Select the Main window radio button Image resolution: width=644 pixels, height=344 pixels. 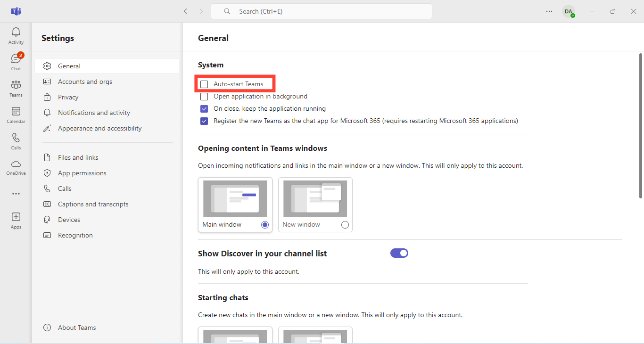click(265, 225)
